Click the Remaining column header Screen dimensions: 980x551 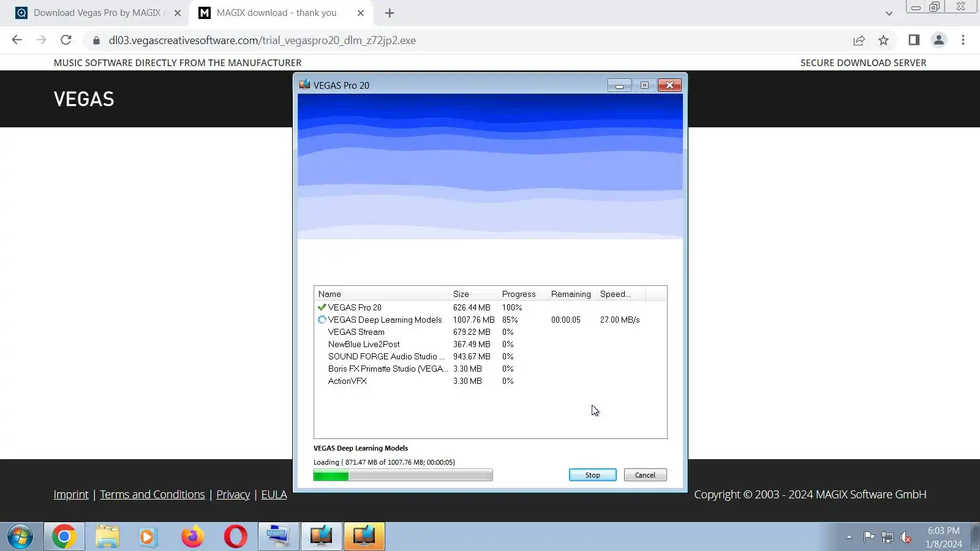click(x=571, y=294)
